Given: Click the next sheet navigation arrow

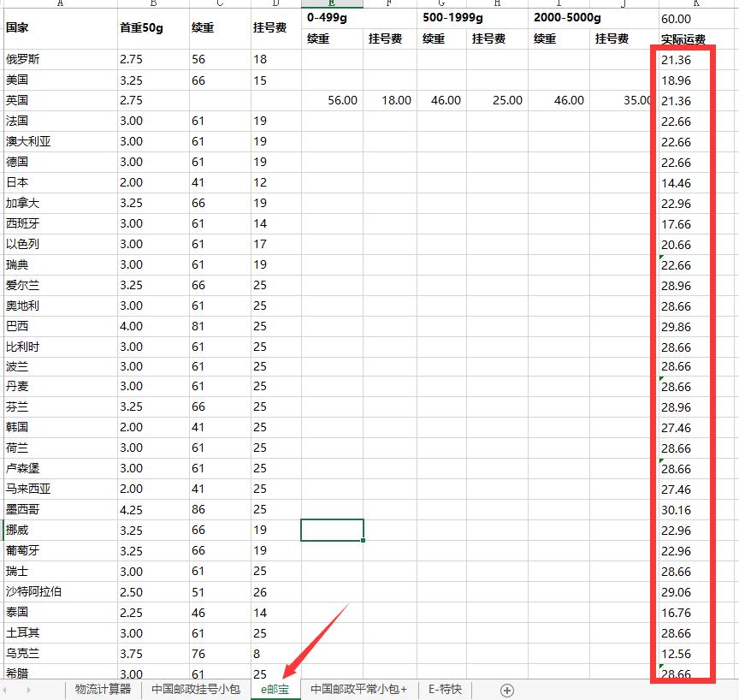Looking at the screenshot, I should (x=29, y=690).
